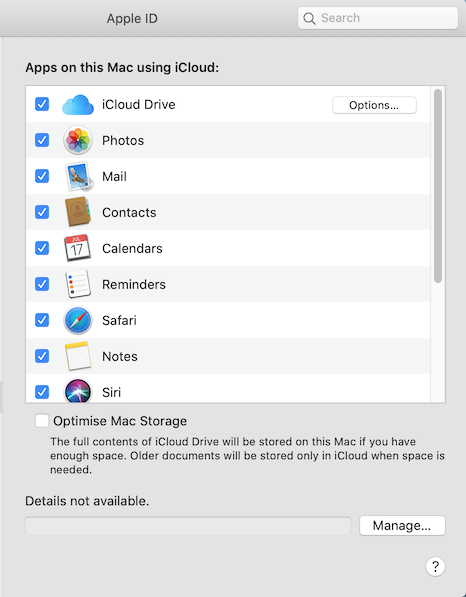
Task: Uncheck the Photos checkbox
Action: coord(42,140)
